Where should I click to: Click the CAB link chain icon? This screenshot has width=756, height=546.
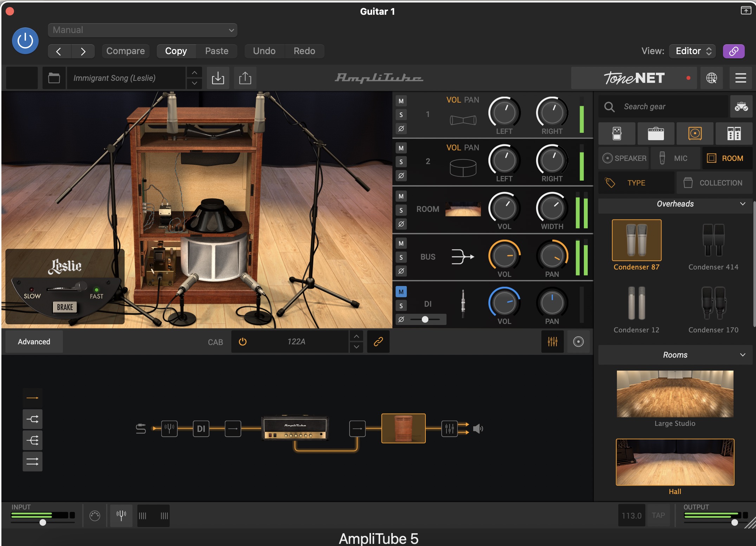click(378, 342)
